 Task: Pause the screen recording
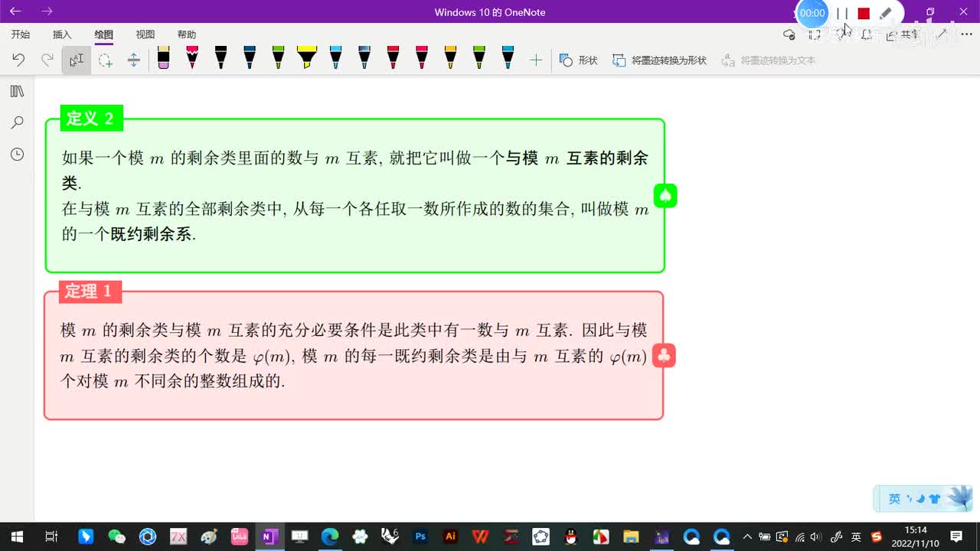click(x=842, y=13)
